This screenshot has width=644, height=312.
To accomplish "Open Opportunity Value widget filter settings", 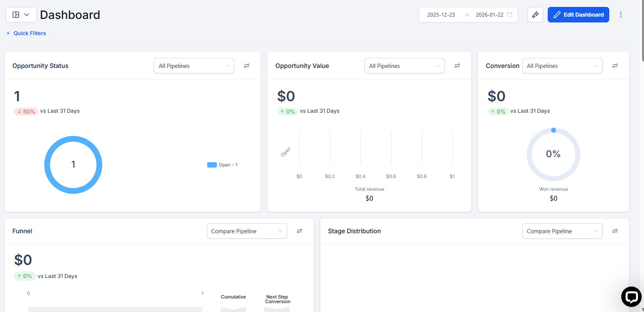I will (x=457, y=66).
